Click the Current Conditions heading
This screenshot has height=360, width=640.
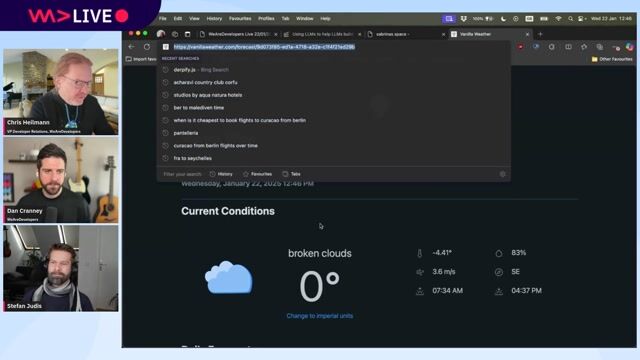click(228, 211)
